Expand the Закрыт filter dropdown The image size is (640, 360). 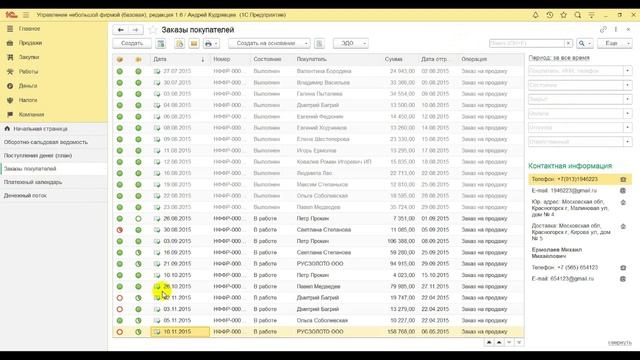627,99
